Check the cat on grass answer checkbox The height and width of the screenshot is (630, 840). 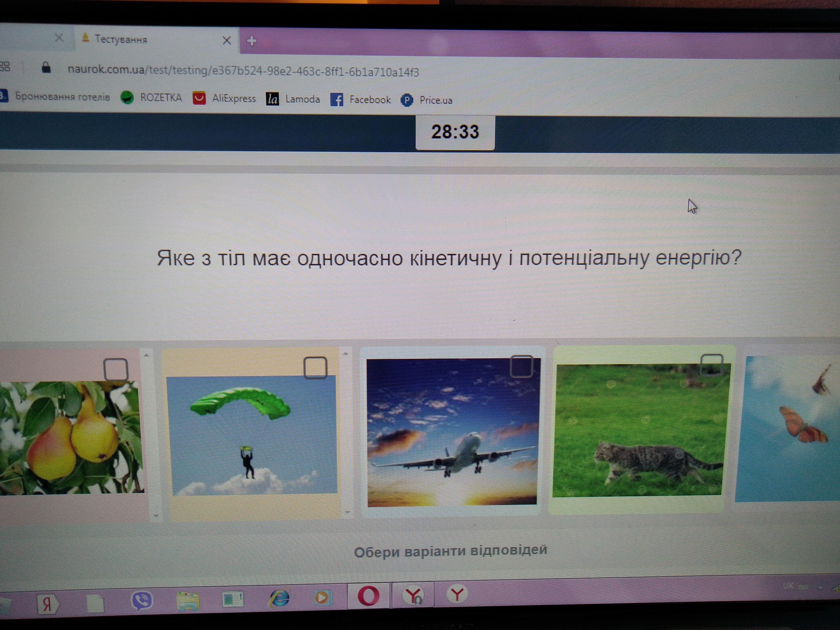pyautogui.click(x=712, y=364)
